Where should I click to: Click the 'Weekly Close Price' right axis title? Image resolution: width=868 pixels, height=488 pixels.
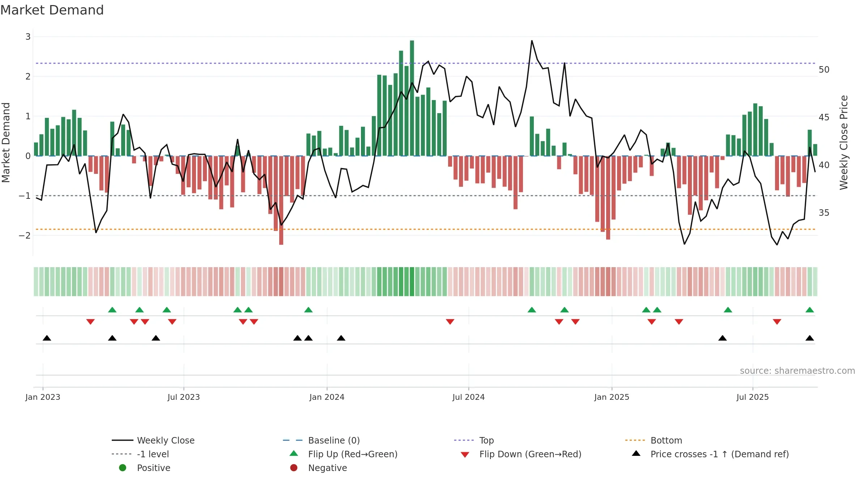[x=844, y=142]
